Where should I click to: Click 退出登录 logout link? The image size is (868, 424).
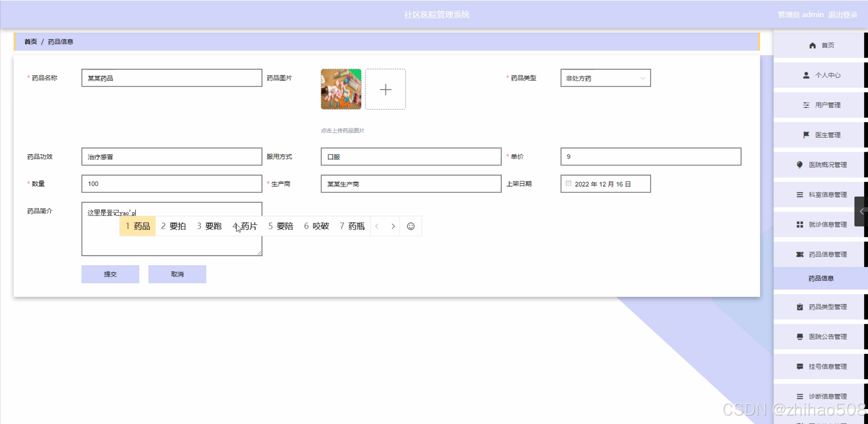843,15
